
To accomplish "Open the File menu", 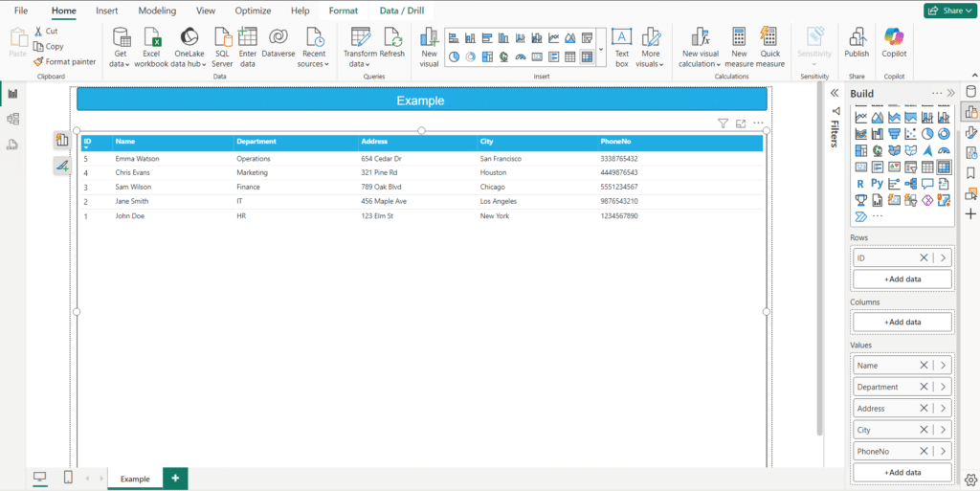I will pyautogui.click(x=21, y=11).
